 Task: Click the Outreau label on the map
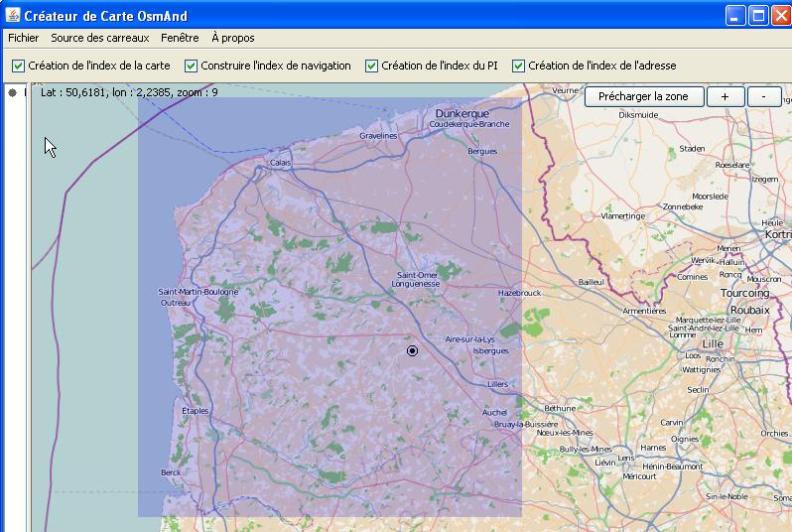point(176,303)
